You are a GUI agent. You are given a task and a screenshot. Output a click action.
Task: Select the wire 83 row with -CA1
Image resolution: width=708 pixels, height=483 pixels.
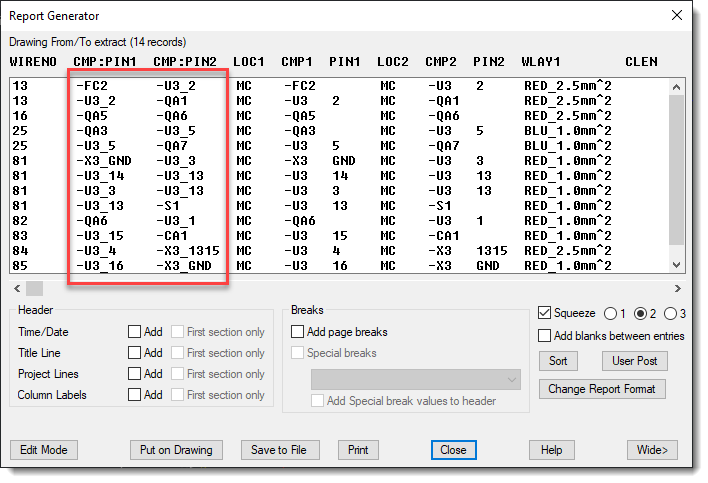(339, 236)
